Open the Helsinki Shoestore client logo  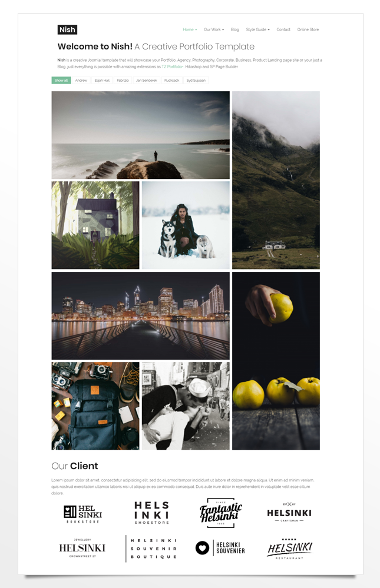[151, 513]
